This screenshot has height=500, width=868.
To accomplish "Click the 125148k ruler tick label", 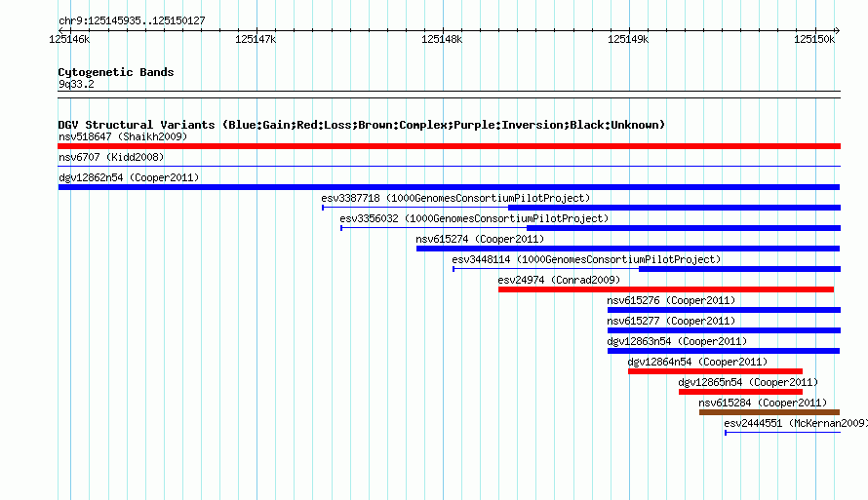I will point(442,39).
